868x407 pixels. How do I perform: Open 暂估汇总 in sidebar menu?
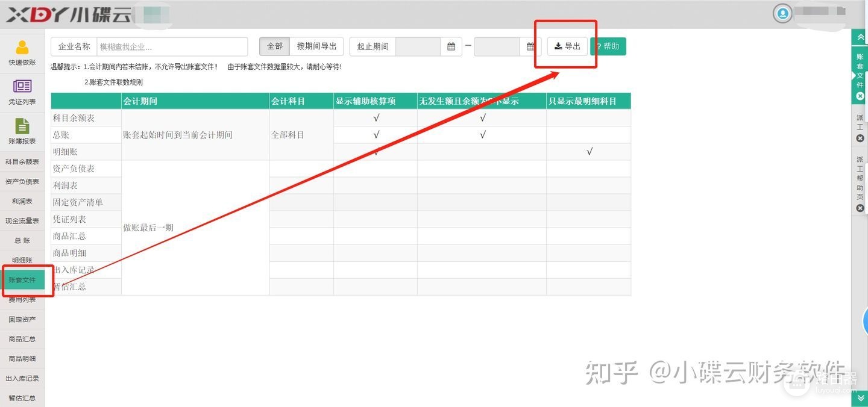click(22, 398)
